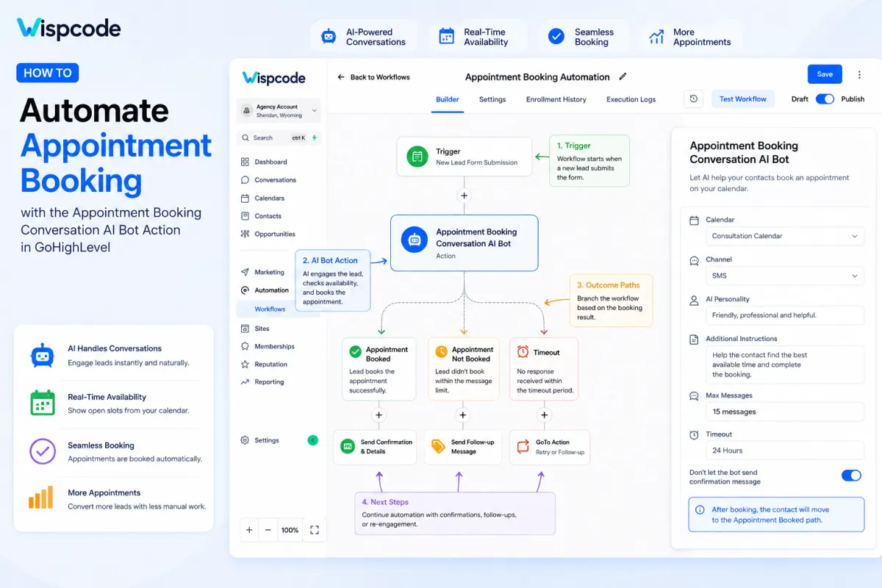Edit the Max Messages field
882x588 pixels.
784,412
